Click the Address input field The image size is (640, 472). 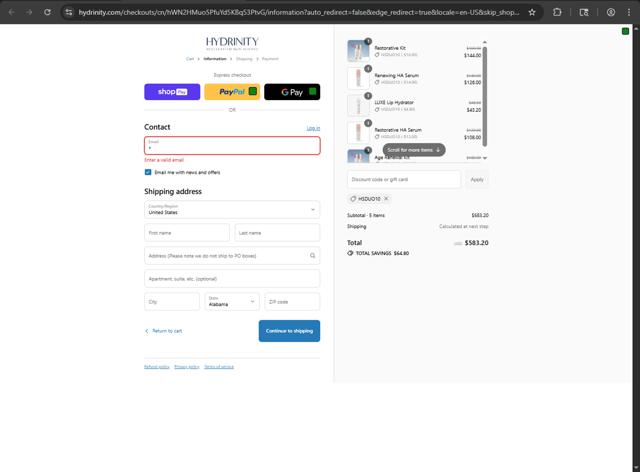[232, 256]
